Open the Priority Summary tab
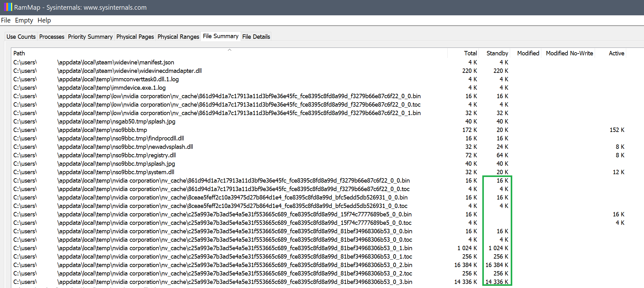 pos(90,37)
